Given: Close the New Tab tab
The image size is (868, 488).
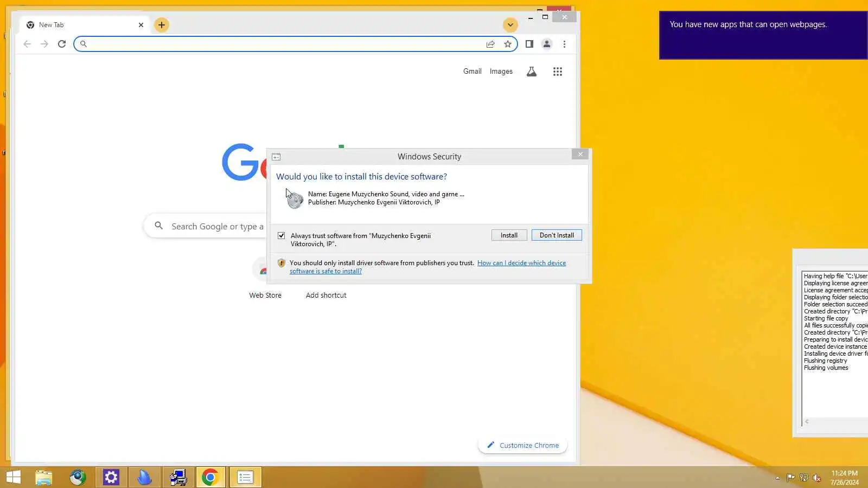Looking at the screenshot, I should 141,25.
